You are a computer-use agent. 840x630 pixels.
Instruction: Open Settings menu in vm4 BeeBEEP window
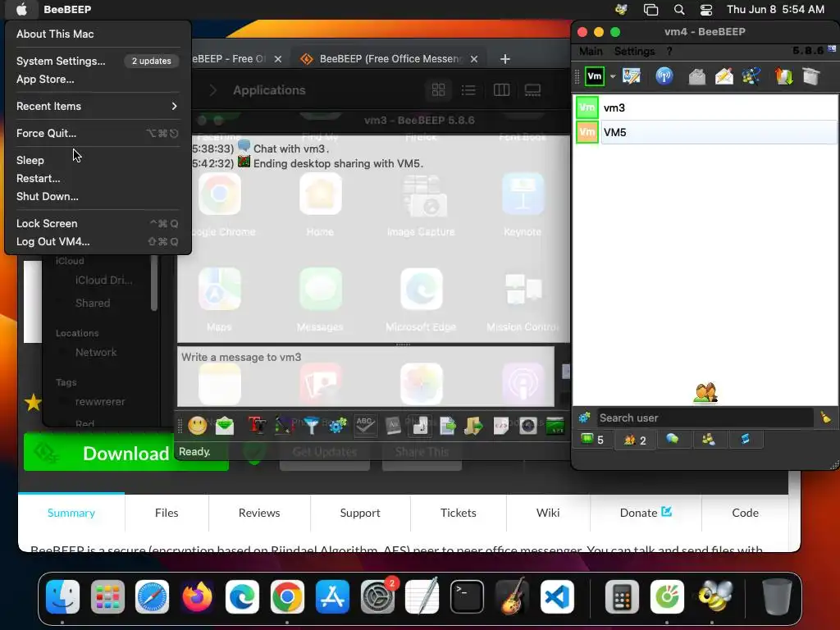(634, 52)
